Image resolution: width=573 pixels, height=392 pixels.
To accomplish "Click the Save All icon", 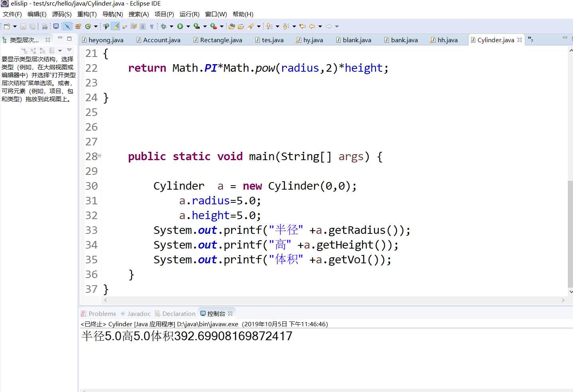I will coord(33,26).
